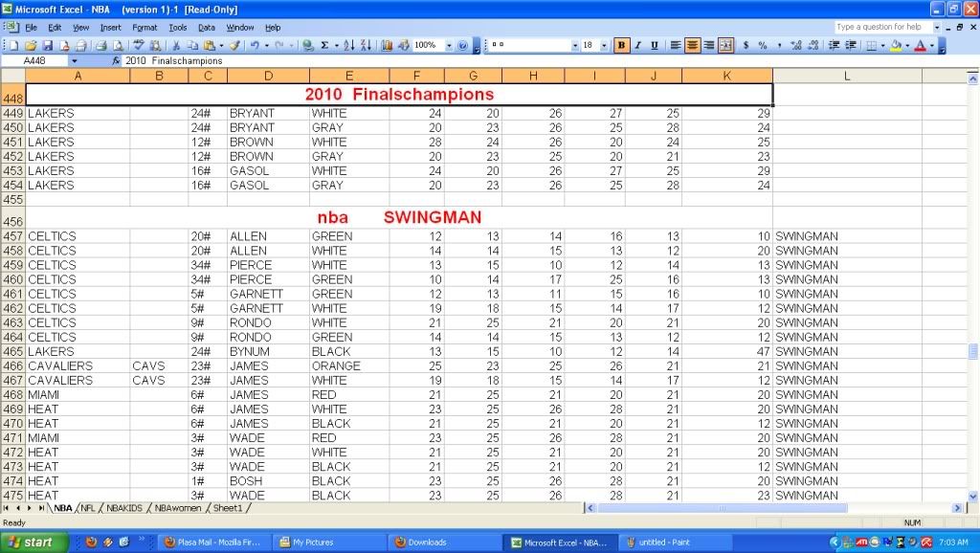
Task: Open the Windows Start menu
Action: 33,542
